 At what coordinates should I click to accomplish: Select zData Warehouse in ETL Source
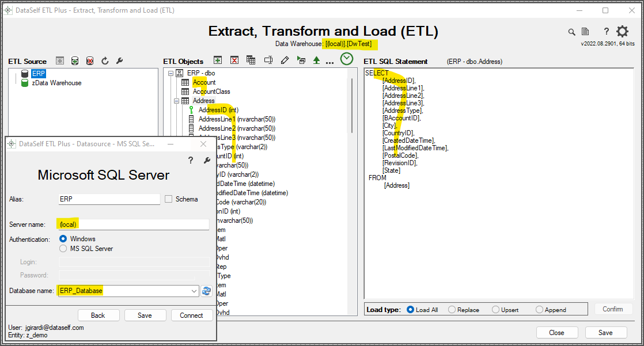click(56, 83)
